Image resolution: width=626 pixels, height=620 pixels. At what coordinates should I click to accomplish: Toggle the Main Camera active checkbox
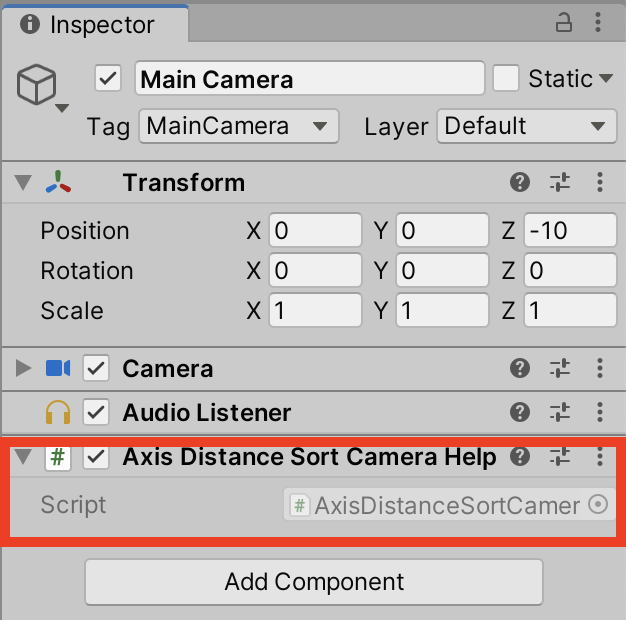[108, 79]
